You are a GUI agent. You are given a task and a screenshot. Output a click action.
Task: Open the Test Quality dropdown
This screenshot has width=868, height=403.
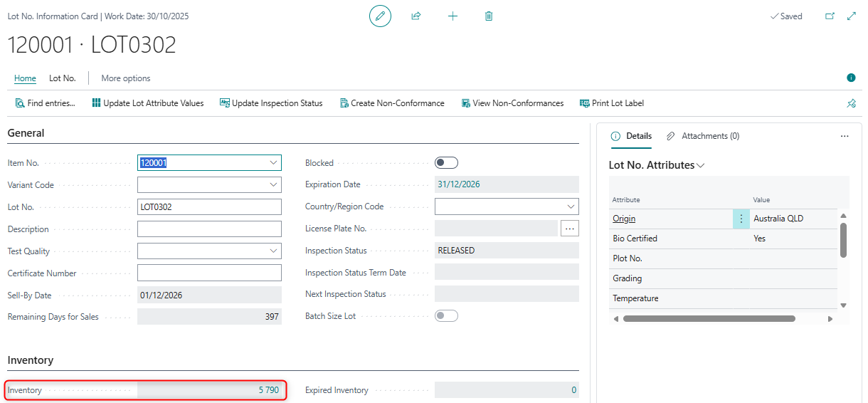(x=274, y=251)
